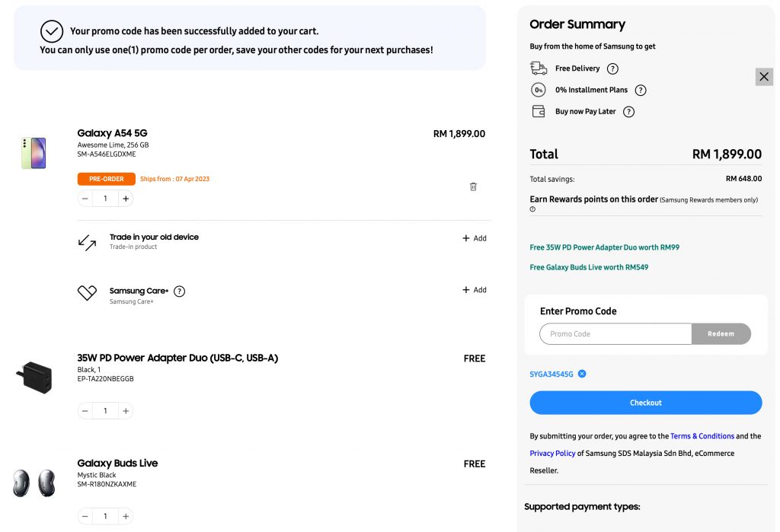Delete Galaxy A54 5G using trash icon

click(x=473, y=186)
